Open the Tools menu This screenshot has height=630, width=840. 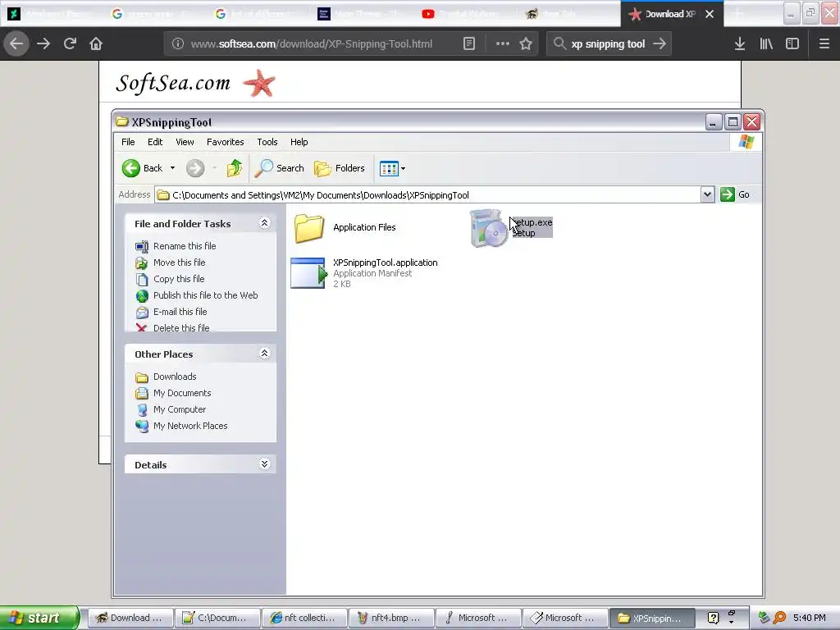click(x=267, y=142)
